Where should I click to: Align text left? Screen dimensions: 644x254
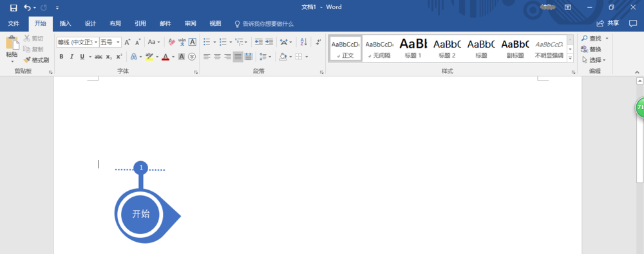207,57
